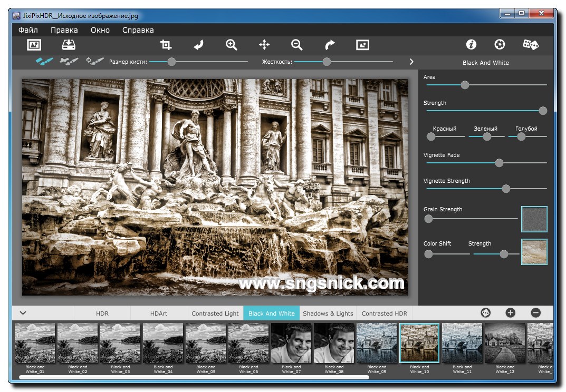Collapse the presets panel chevron

(x=23, y=312)
